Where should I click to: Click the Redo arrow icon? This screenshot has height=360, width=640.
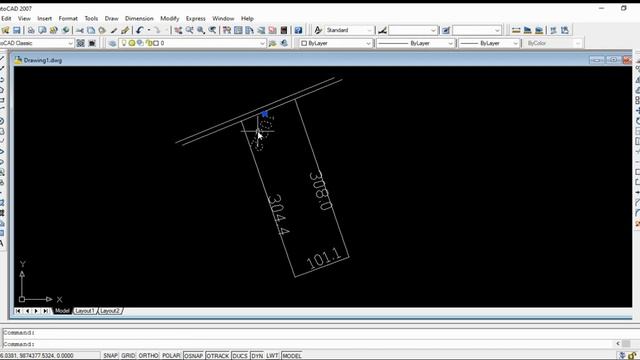(157, 30)
